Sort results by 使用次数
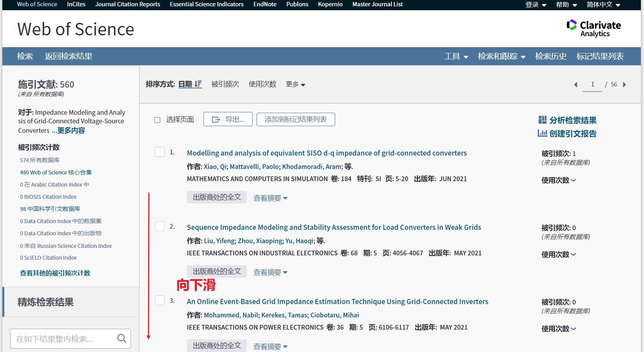The width and height of the screenshot is (644, 352). 262,84
